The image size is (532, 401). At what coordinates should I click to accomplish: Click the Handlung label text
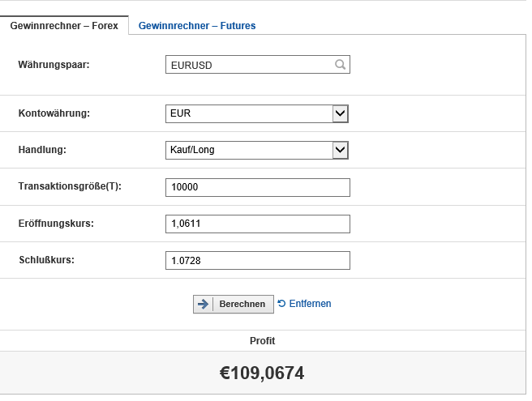click(x=42, y=150)
